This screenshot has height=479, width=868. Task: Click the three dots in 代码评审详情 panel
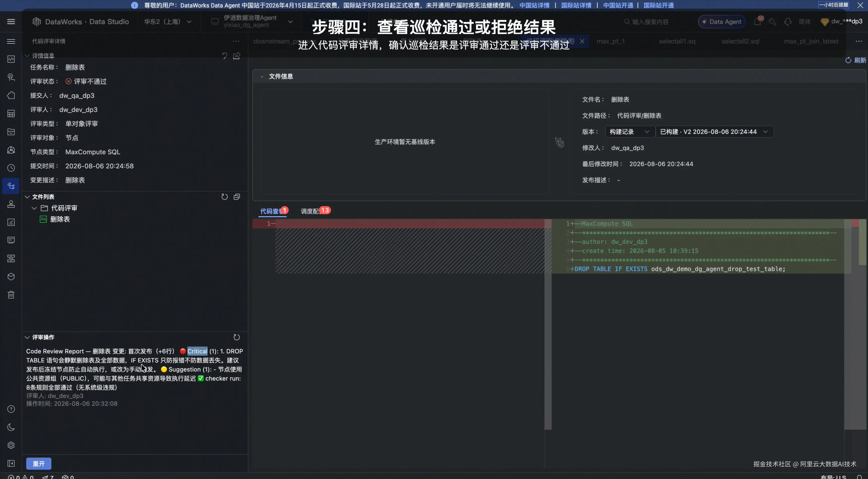click(236, 41)
